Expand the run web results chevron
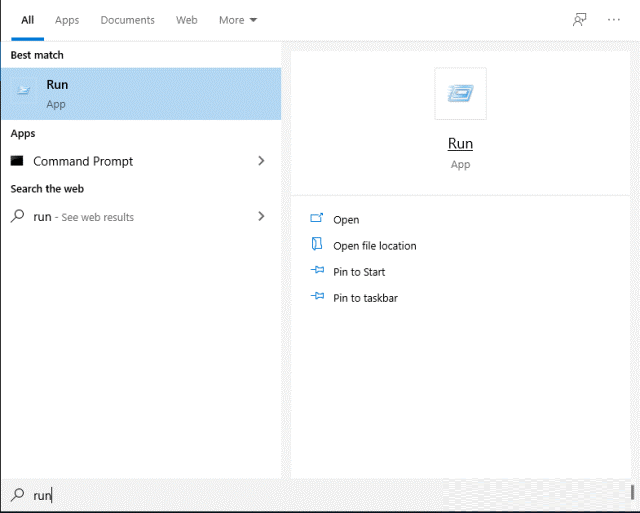 coord(261,216)
